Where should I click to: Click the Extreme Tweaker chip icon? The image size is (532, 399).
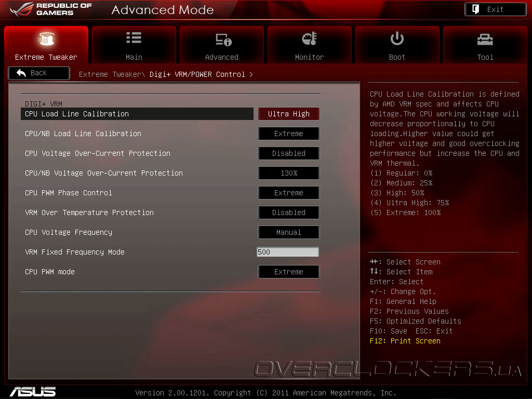point(46,39)
